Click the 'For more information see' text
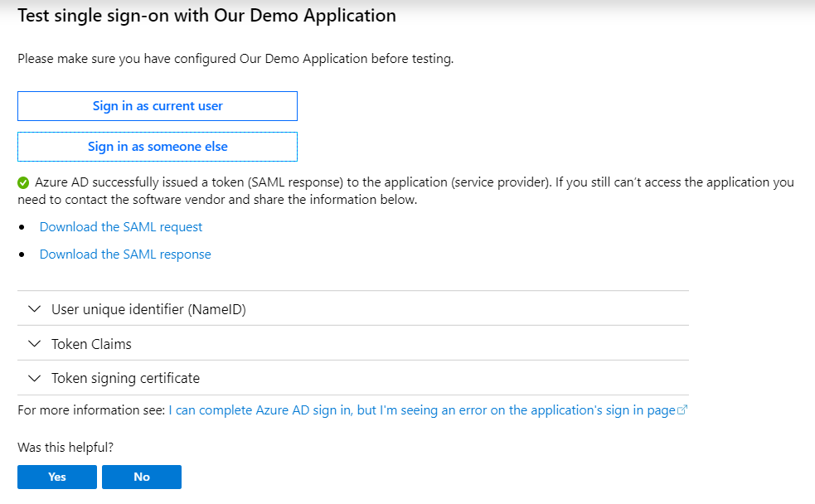 tap(91, 410)
